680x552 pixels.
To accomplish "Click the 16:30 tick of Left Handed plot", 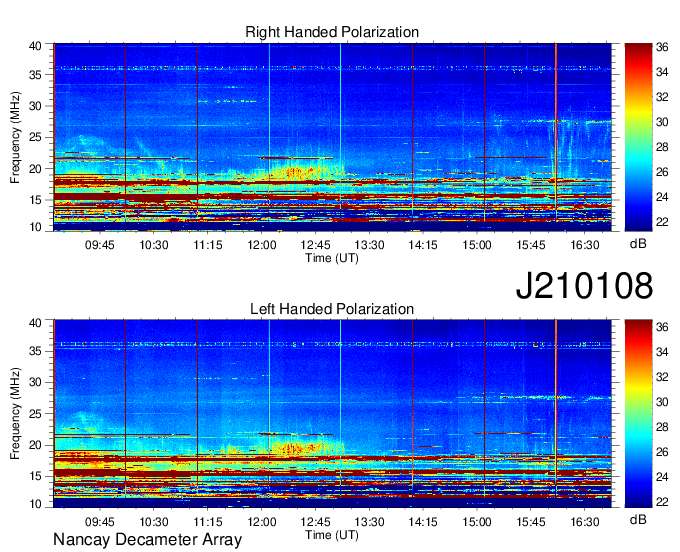I will [x=585, y=521].
